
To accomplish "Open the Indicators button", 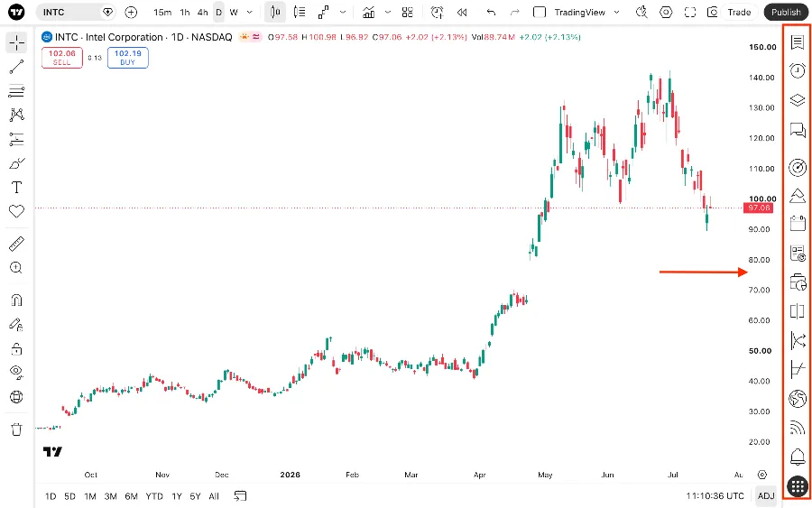I will click(x=369, y=12).
